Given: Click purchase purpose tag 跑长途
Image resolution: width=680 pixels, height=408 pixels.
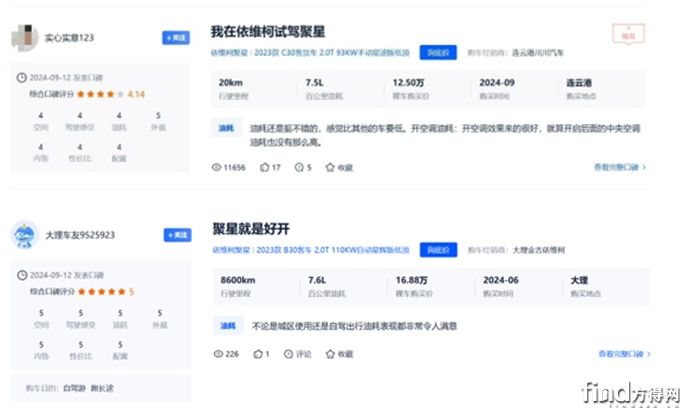Looking at the screenshot, I should tap(102, 388).
